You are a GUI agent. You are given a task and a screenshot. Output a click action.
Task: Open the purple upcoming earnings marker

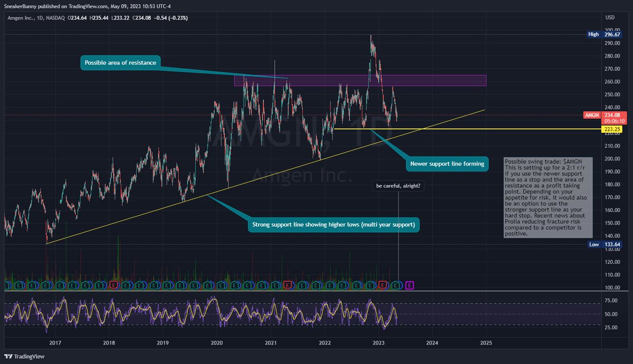(x=410, y=285)
